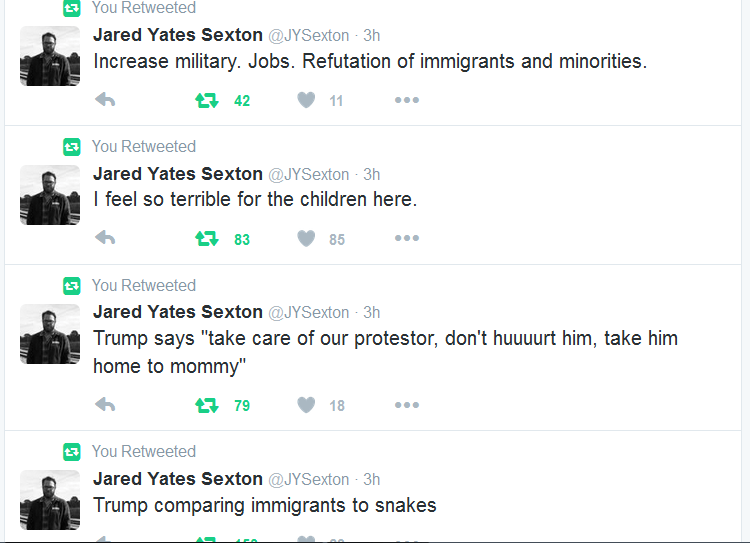Click the avatar beside "Increase military" tweet
The image size is (750, 543).
coord(50,56)
